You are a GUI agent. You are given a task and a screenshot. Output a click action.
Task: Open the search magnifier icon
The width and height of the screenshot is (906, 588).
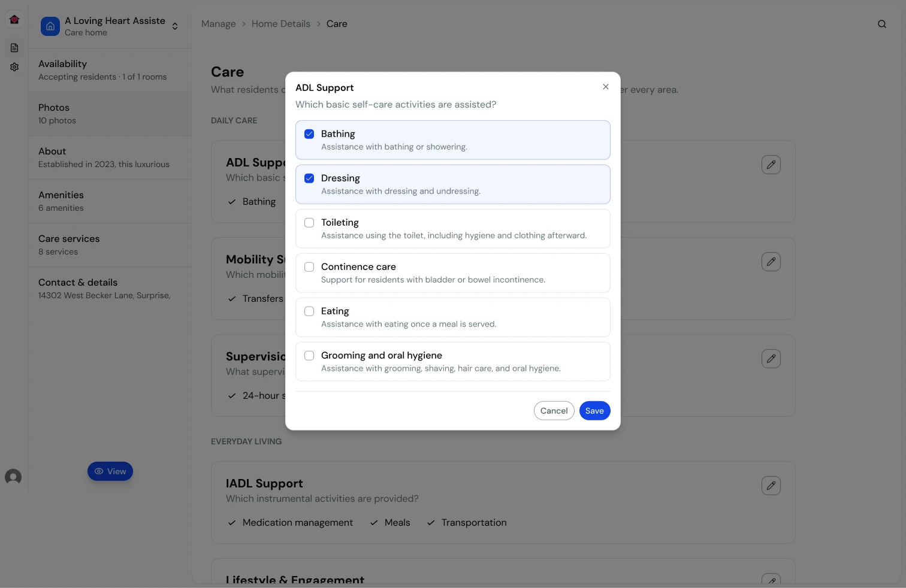point(882,24)
